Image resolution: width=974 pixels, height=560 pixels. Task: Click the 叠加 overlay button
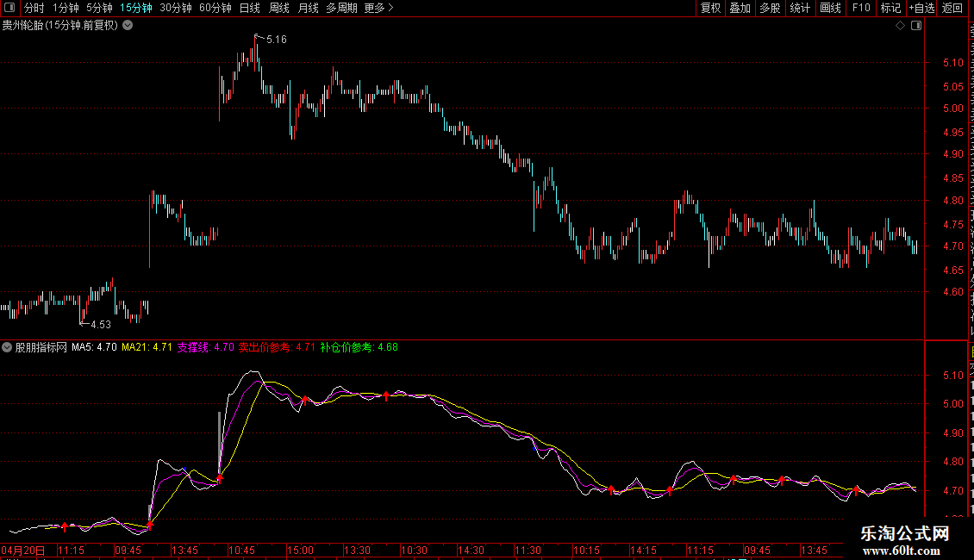click(740, 8)
